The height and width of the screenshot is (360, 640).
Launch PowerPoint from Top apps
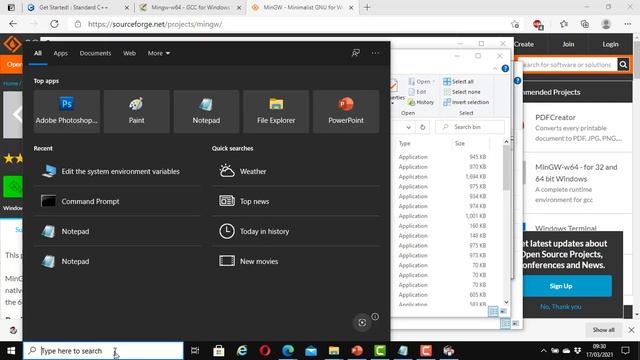point(346,111)
